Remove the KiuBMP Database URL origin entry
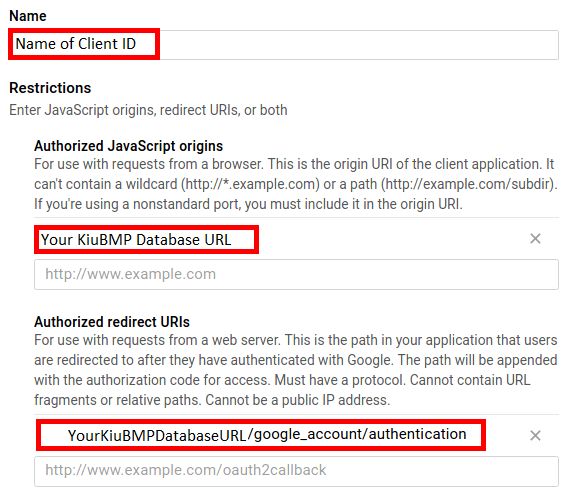Screen dimensions: 573x497 coord(535,239)
